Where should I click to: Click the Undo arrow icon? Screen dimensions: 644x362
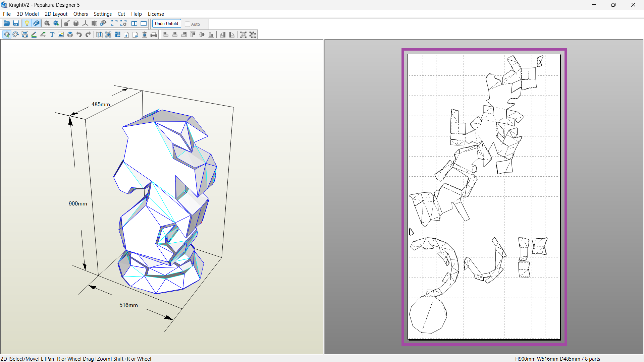(79, 35)
